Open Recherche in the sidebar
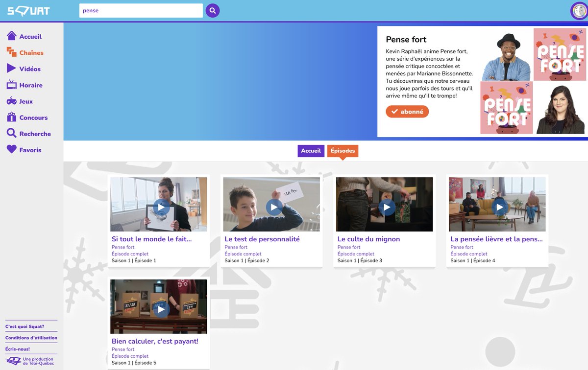The width and height of the screenshot is (588, 370). coord(35,134)
